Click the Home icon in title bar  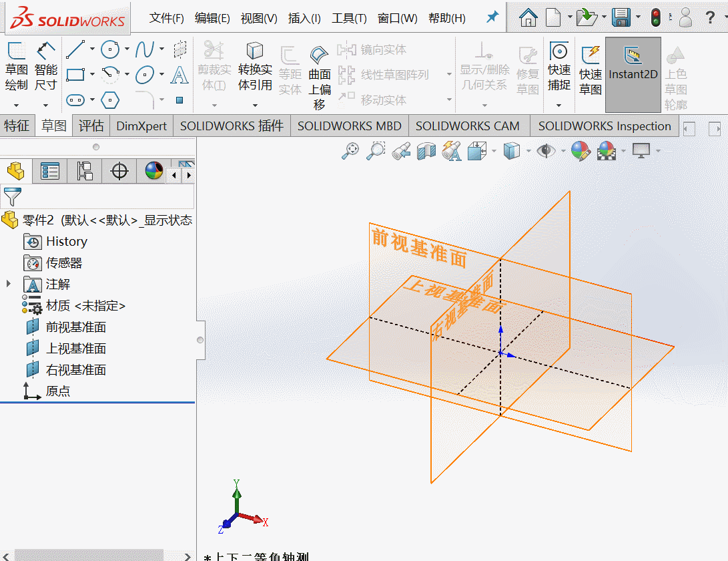point(528,17)
